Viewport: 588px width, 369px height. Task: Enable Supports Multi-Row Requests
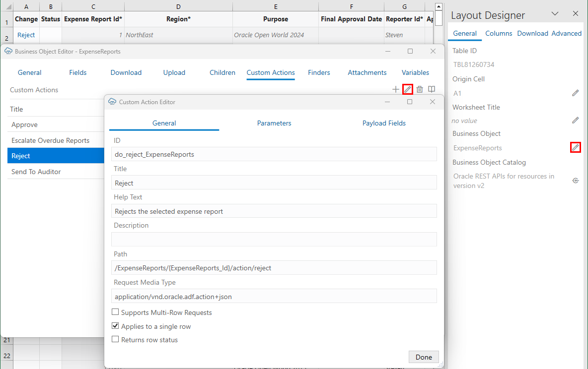[x=115, y=312]
